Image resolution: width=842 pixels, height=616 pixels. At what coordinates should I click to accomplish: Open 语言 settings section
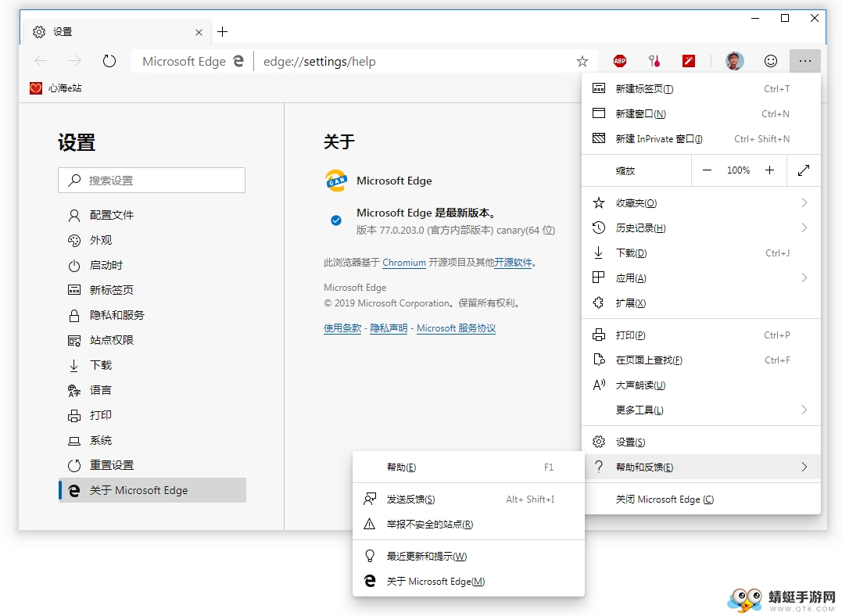152,390
